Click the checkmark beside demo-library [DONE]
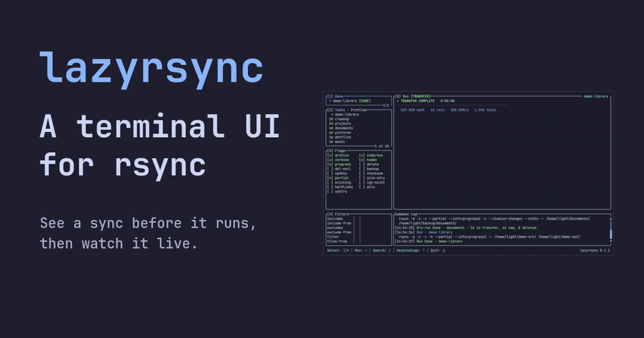 point(330,100)
